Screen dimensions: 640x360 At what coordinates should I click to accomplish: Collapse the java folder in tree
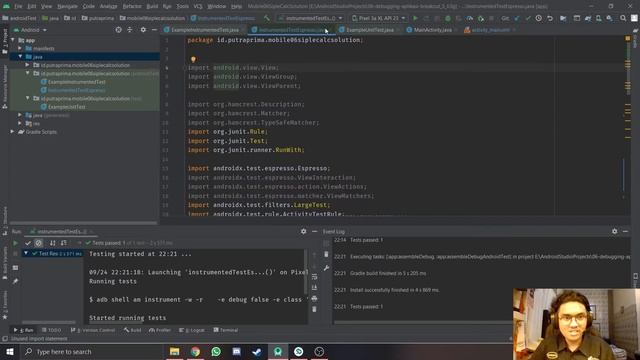(20, 57)
